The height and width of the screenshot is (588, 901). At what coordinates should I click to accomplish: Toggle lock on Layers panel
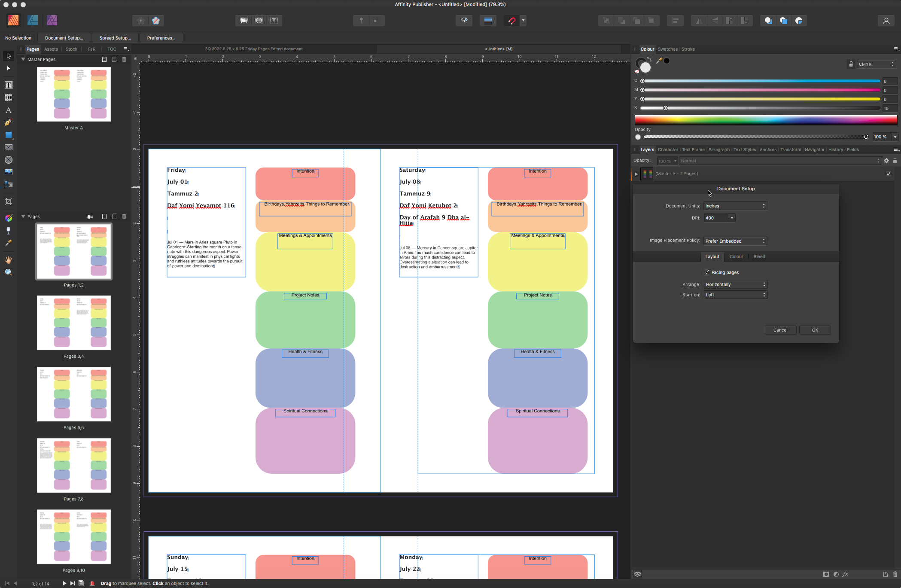[895, 161]
